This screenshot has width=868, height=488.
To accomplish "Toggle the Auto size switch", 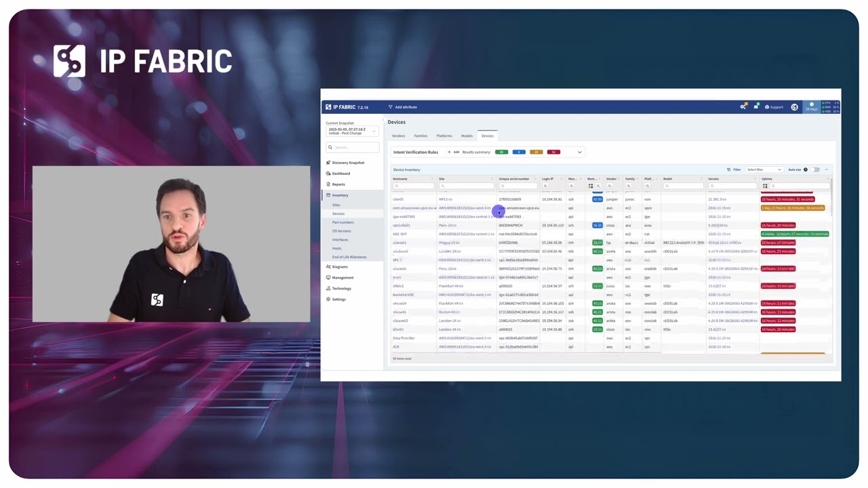I will pyautogui.click(x=816, y=169).
